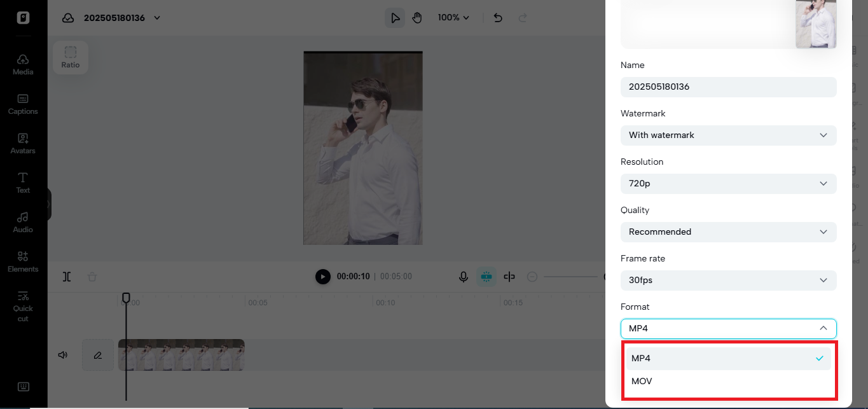
Task: Expand the Frame rate dropdown
Action: [728, 280]
